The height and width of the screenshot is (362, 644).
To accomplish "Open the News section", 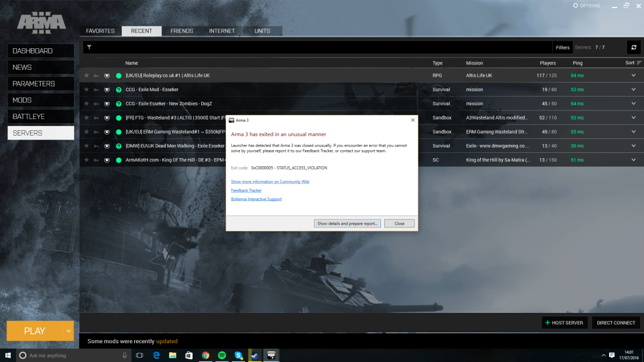I will click(x=41, y=67).
